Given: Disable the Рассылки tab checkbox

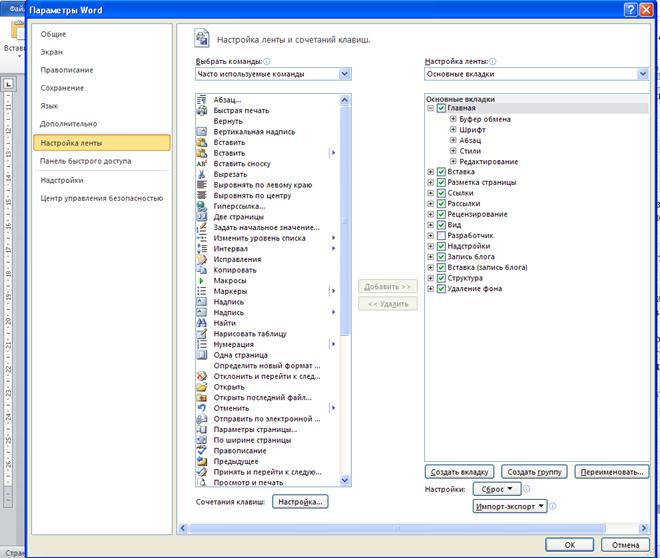Looking at the screenshot, I should pos(441,204).
